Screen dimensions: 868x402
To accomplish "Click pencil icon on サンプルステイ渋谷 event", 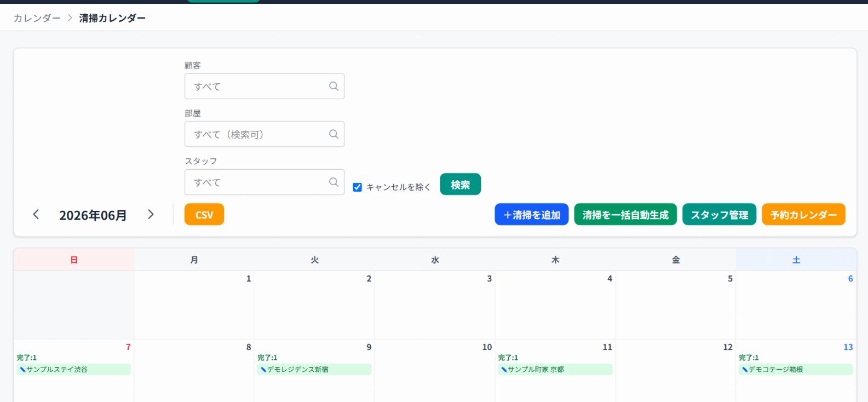I will tap(22, 370).
